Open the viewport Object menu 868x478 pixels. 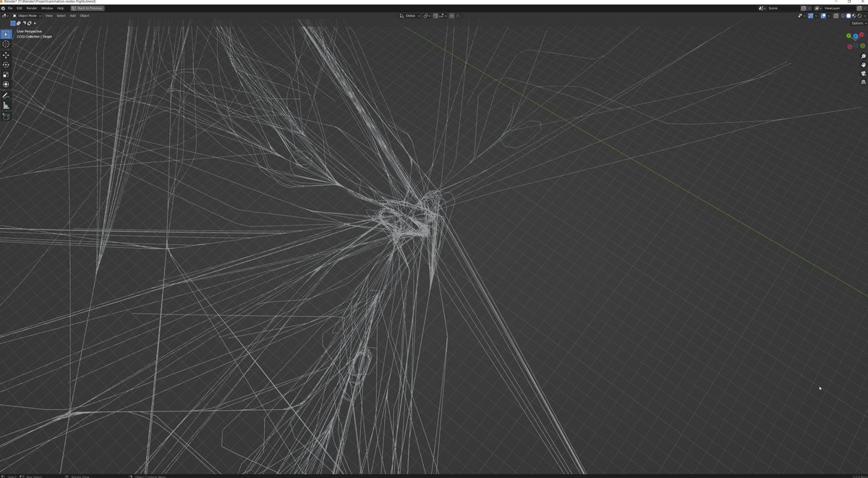tap(84, 16)
